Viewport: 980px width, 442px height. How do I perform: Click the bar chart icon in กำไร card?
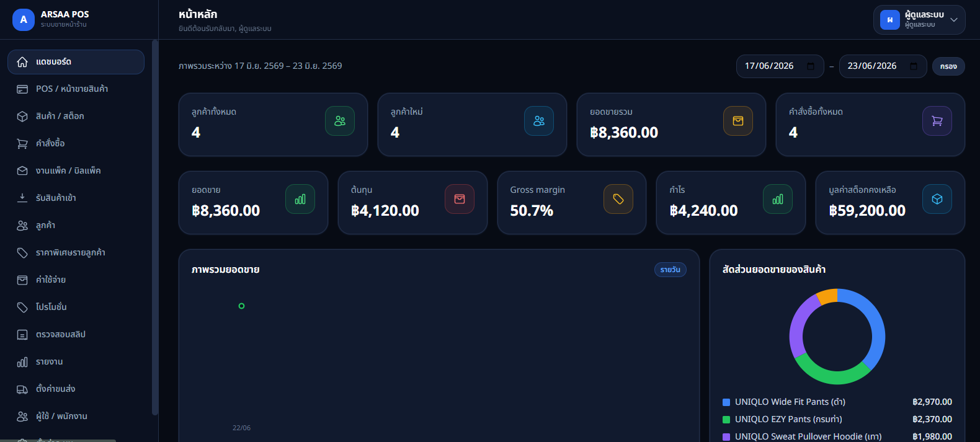pos(778,199)
